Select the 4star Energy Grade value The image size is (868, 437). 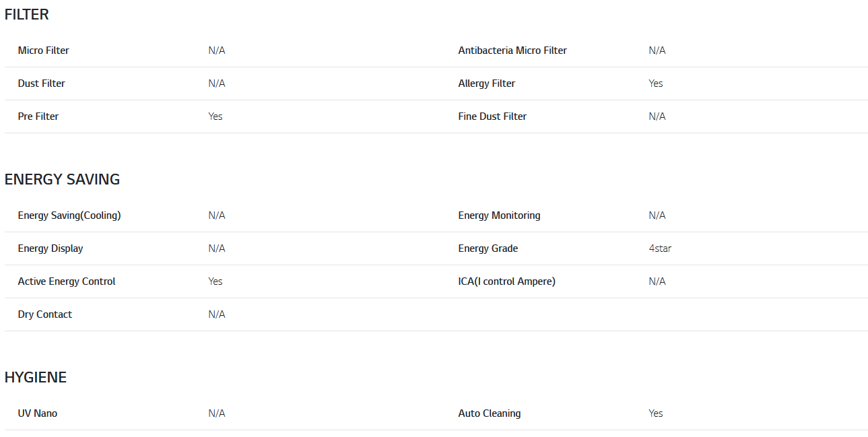point(660,248)
